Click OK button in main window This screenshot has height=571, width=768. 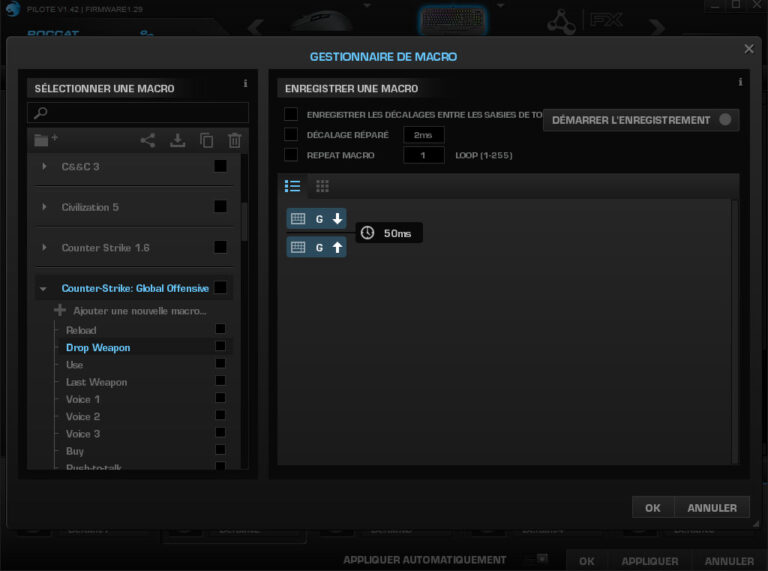[x=587, y=561]
